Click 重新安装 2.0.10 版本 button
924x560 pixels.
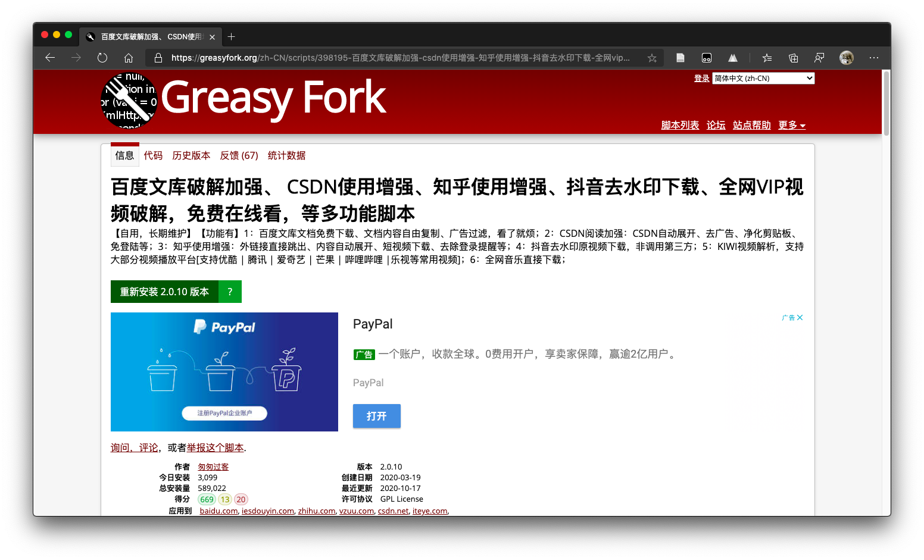point(164,292)
